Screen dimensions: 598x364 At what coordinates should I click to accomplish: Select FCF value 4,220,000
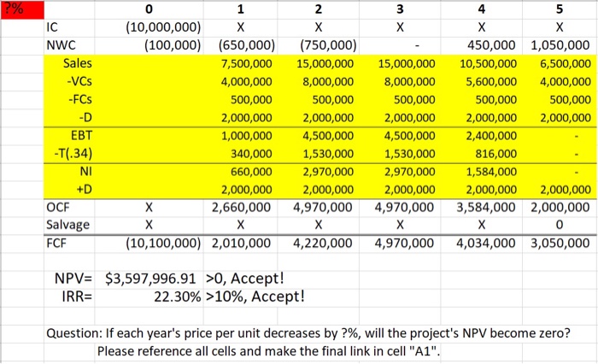[x=322, y=243]
